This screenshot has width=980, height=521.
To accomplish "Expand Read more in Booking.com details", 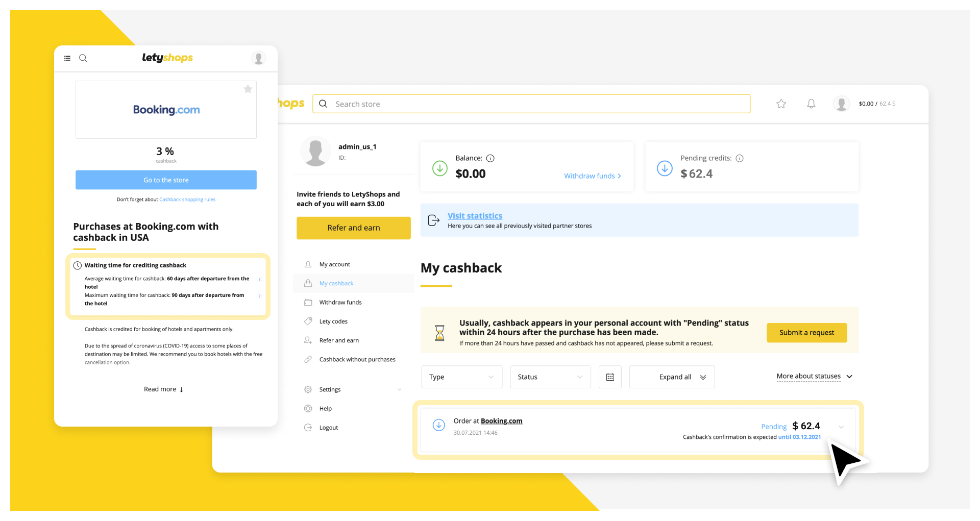I will (x=163, y=389).
